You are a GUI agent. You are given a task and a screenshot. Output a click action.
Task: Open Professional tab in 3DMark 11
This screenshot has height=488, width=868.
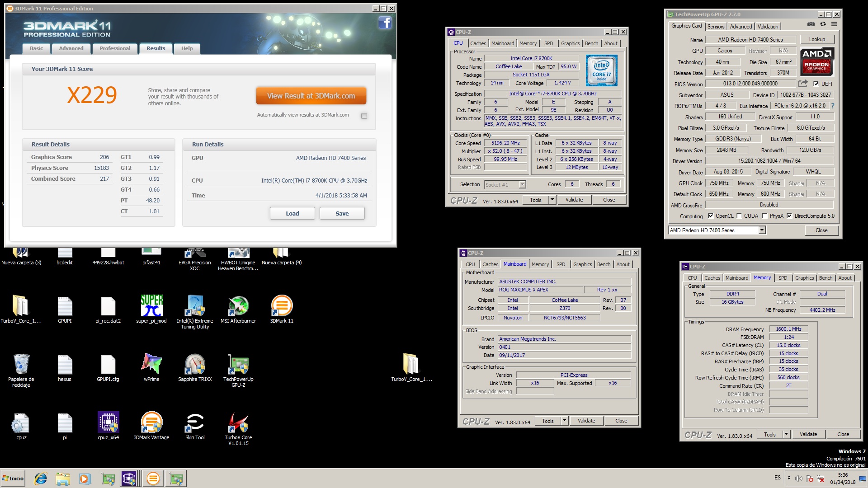pos(115,48)
